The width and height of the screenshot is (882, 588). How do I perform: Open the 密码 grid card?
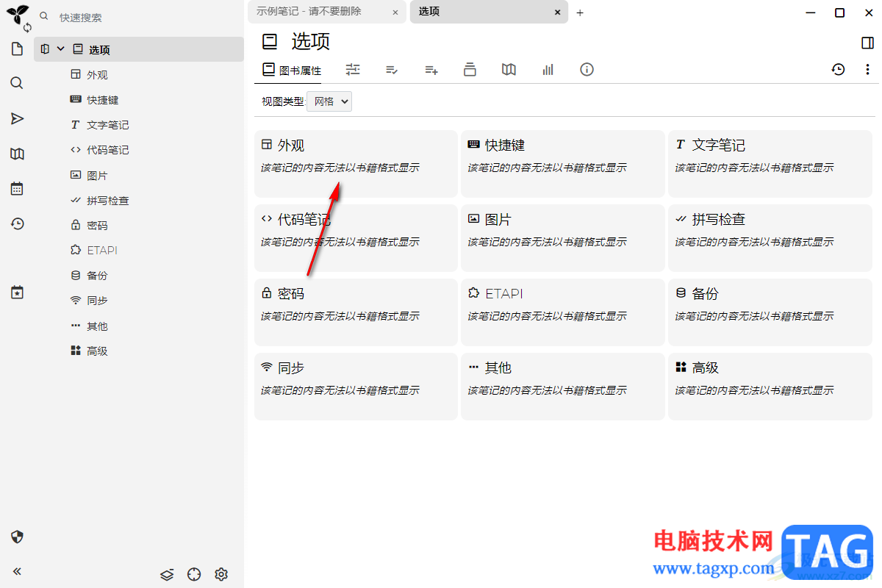coord(356,312)
